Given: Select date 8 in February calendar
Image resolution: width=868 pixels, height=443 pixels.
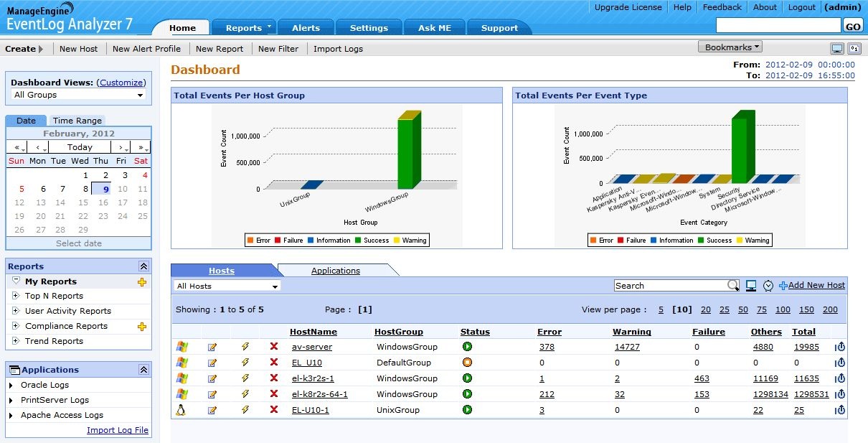Looking at the screenshot, I should tap(85, 190).
